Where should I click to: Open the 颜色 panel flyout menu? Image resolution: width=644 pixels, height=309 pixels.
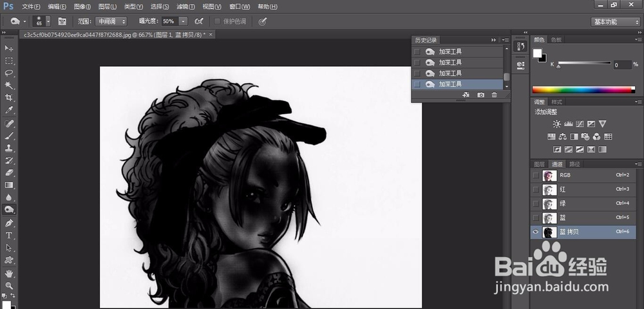[638, 40]
